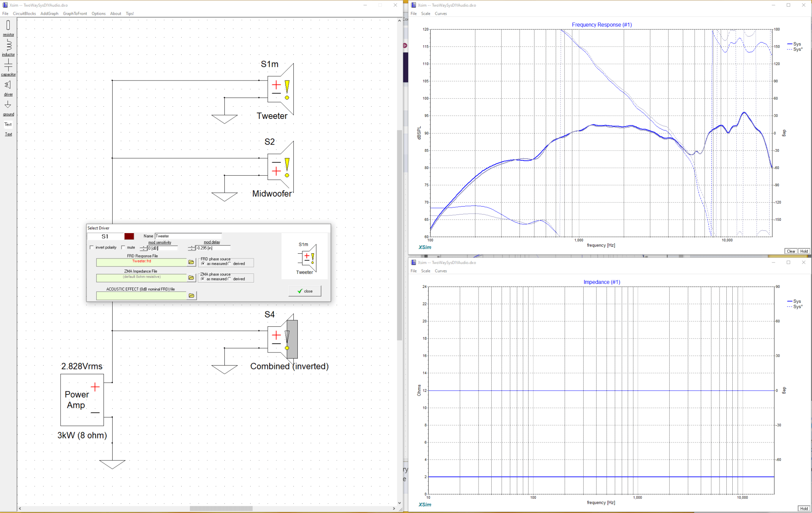This screenshot has height=513, width=812.
Task: Click Impedance (#1) graph title
Action: pos(602,282)
